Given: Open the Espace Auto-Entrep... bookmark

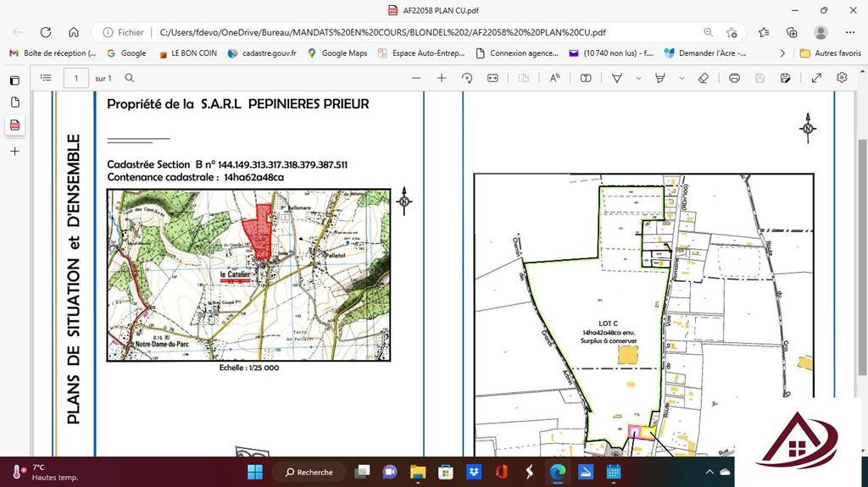Looking at the screenshot, I should click(x=421, y=53).
